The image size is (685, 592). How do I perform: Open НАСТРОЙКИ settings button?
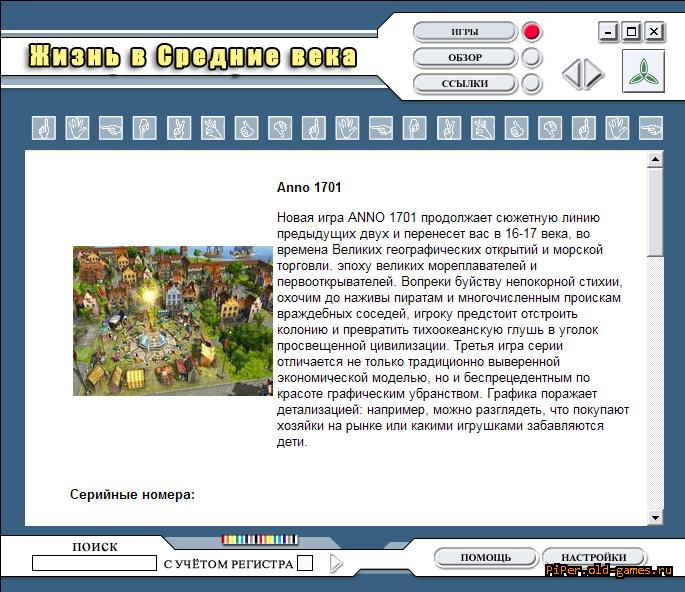click(594, 557)
